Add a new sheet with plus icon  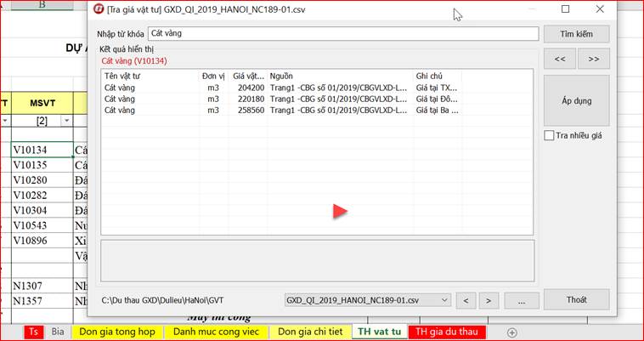pos(511,332)
